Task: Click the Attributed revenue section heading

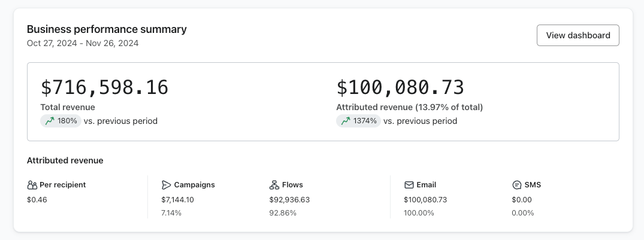Action: coord(65,160)
